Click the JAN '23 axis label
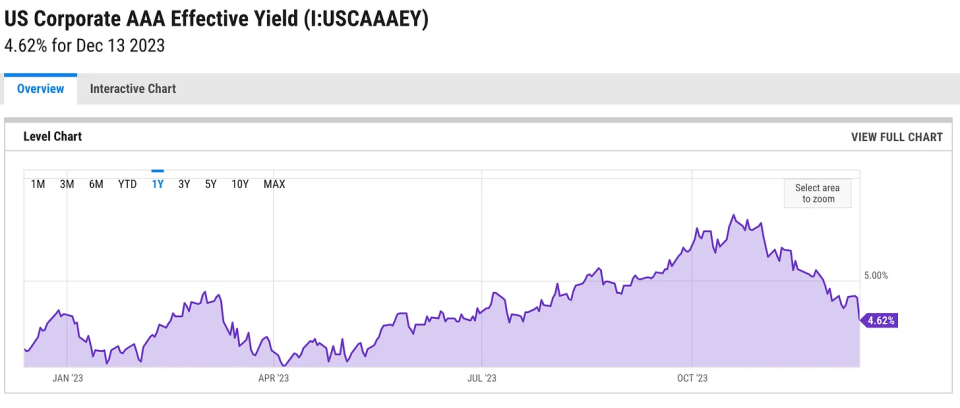 pyautogui.click(x=67, y=379)
